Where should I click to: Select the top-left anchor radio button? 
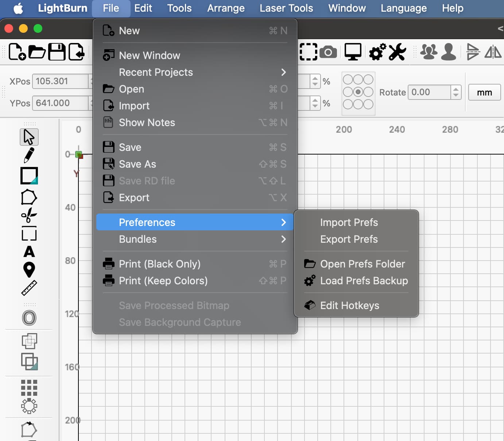(348, 79)
